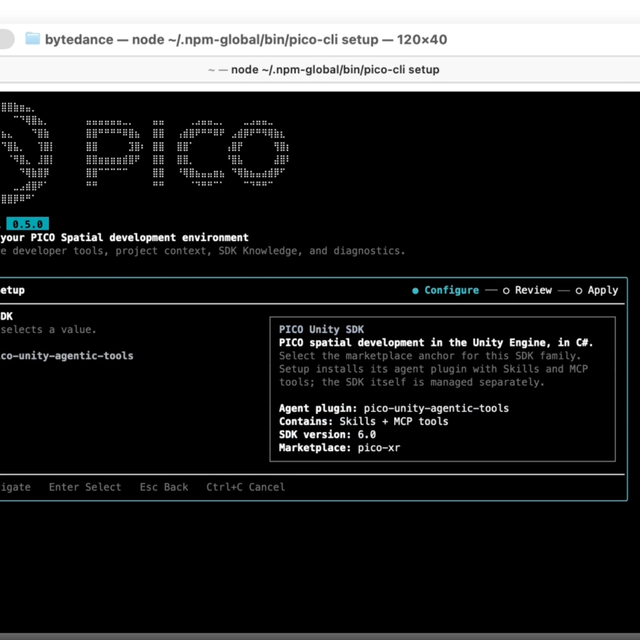Click the PICO Unity SDK heading
The width and height of the screenshot is (640, 640).
point(321,329)
